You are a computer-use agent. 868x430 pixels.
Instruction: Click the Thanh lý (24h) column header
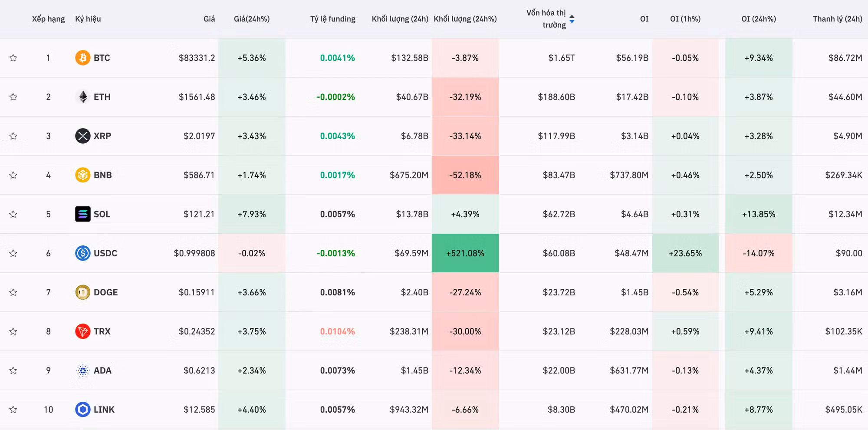point(837,19)
